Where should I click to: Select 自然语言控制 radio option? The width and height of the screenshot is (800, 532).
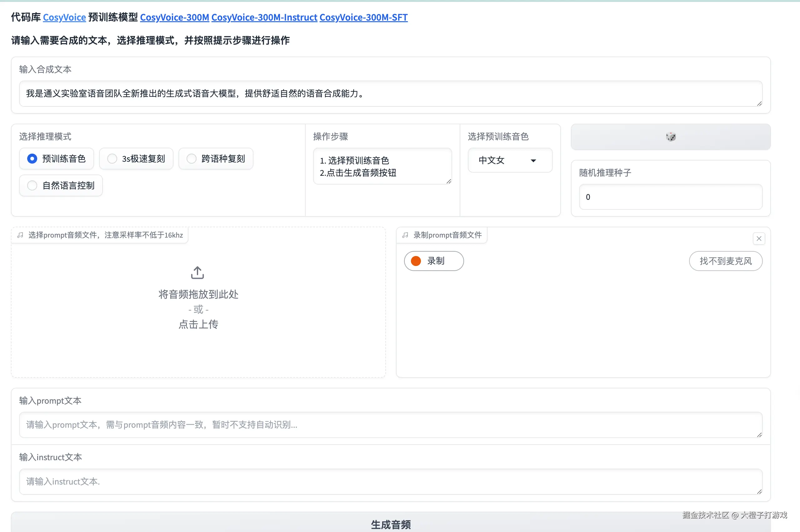click(x=32, y=185)
